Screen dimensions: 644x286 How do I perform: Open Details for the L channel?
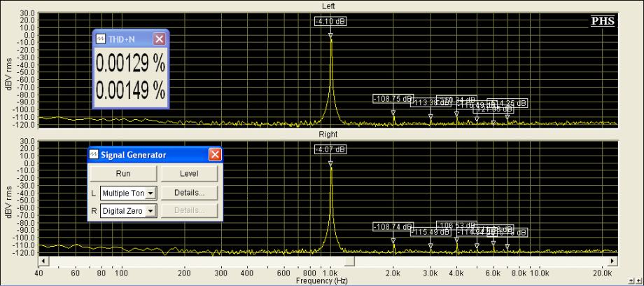coord(189,193)
